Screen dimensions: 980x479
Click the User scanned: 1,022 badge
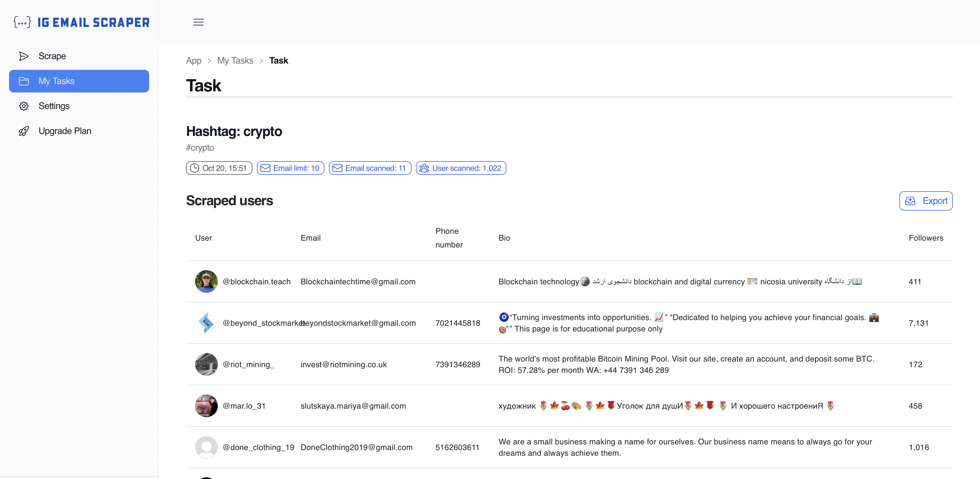(461, 168)
